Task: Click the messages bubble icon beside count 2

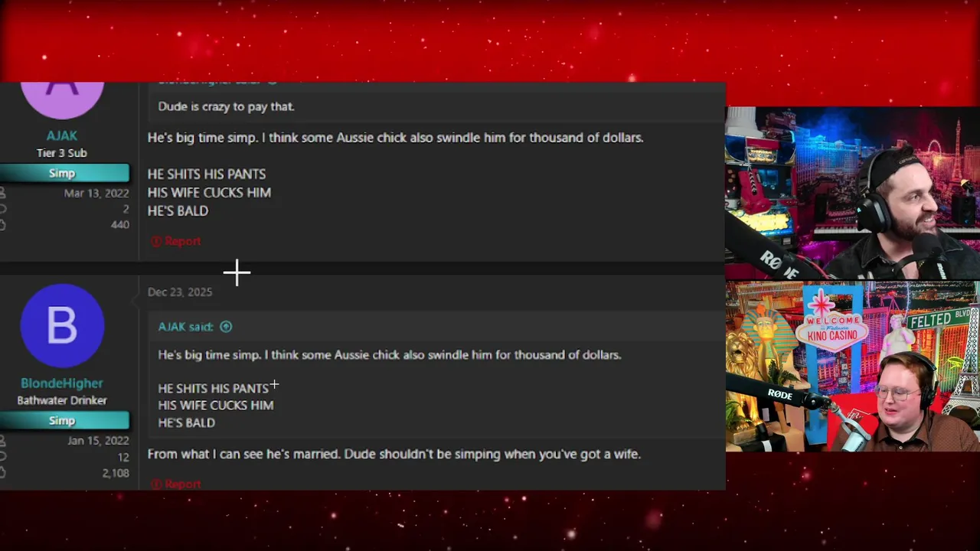Action: [x=2, y=209]
